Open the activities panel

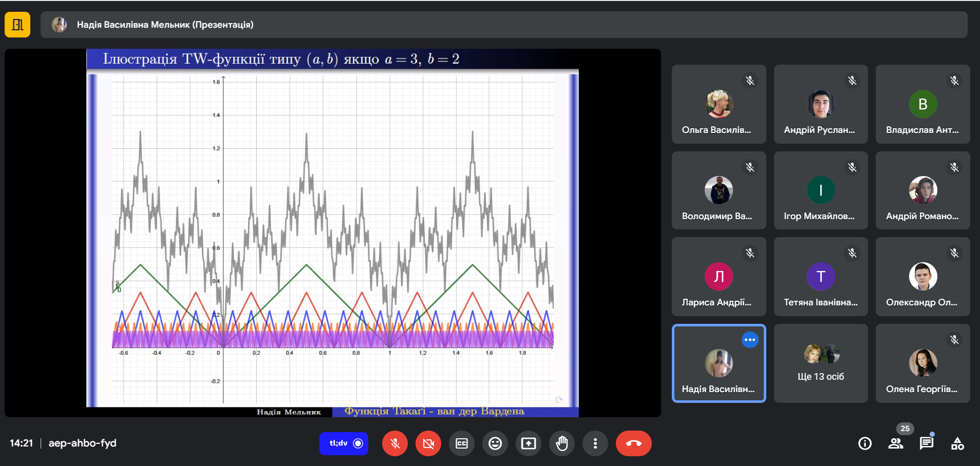click(957, 443)
